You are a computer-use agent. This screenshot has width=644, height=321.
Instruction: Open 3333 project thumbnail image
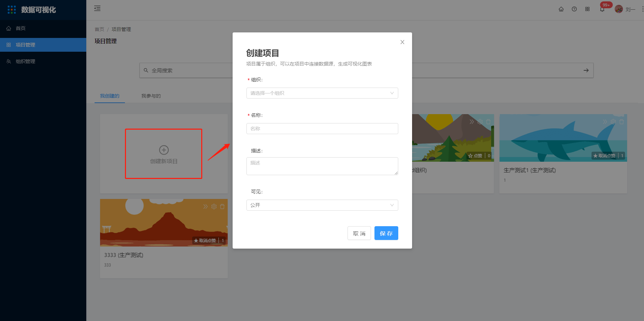pyautogui.click(x=164, y=223)
